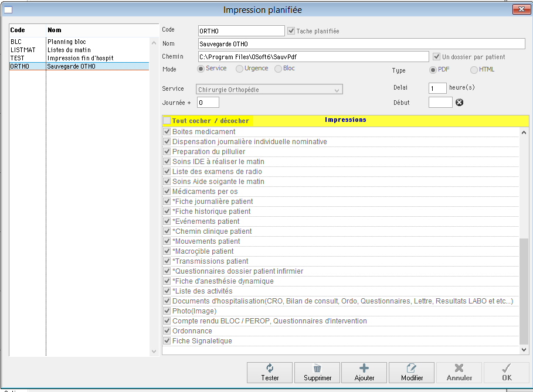Uncheck Soins IDE à réaliser le matin
This screenshot has width=533, height=392.
[x=167, y=161]
